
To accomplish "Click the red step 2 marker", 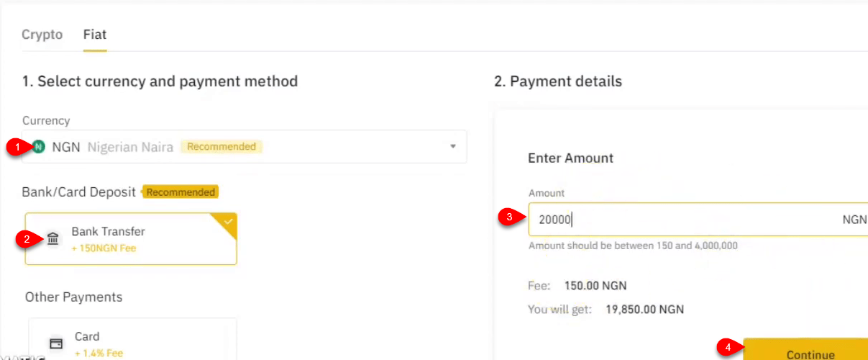I will pyautogui.click(x=27, y=240).
